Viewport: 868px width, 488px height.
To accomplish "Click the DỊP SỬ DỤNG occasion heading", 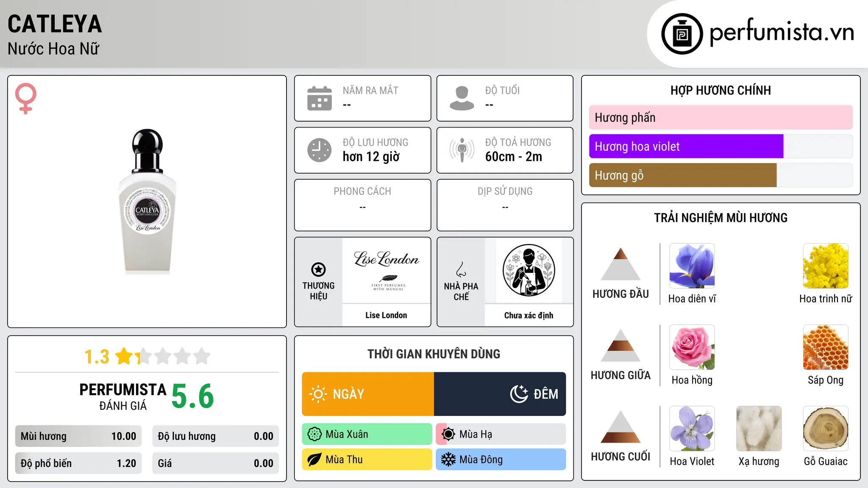I will (x=505, y=191).
